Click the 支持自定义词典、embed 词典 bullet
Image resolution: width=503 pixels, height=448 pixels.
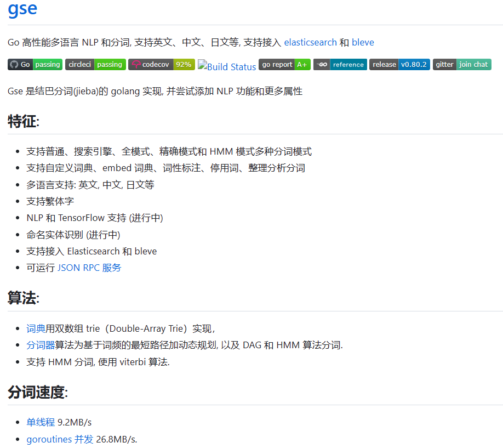click(166, 168)
